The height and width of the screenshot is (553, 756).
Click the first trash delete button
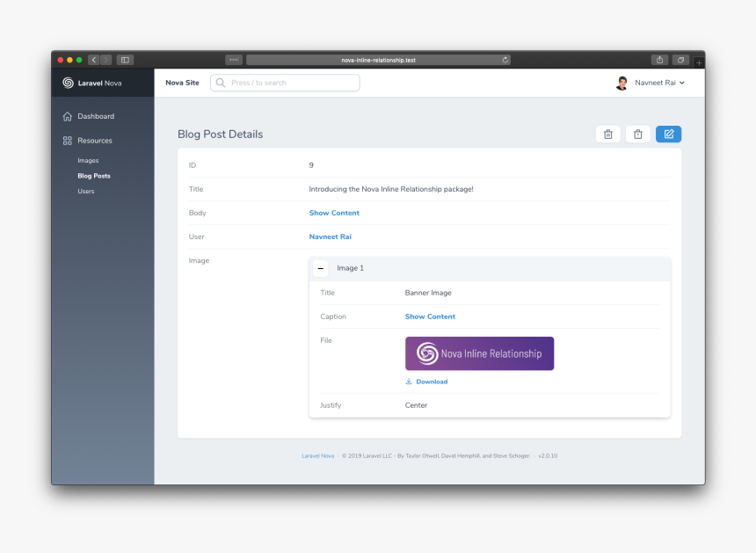[x=608, y=134]
